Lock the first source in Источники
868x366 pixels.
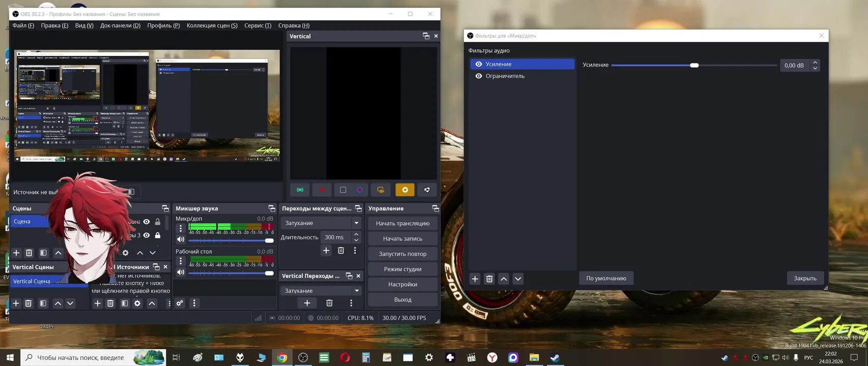pos(158,222)
